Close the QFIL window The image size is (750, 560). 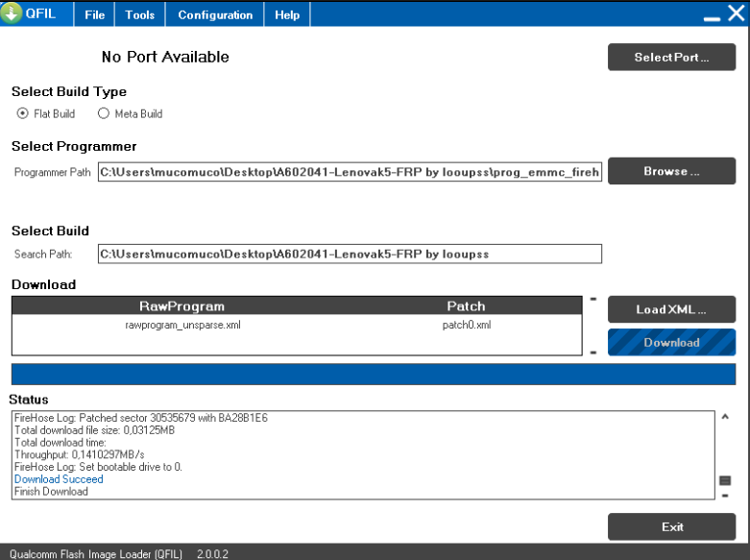[x=737, y=12]
